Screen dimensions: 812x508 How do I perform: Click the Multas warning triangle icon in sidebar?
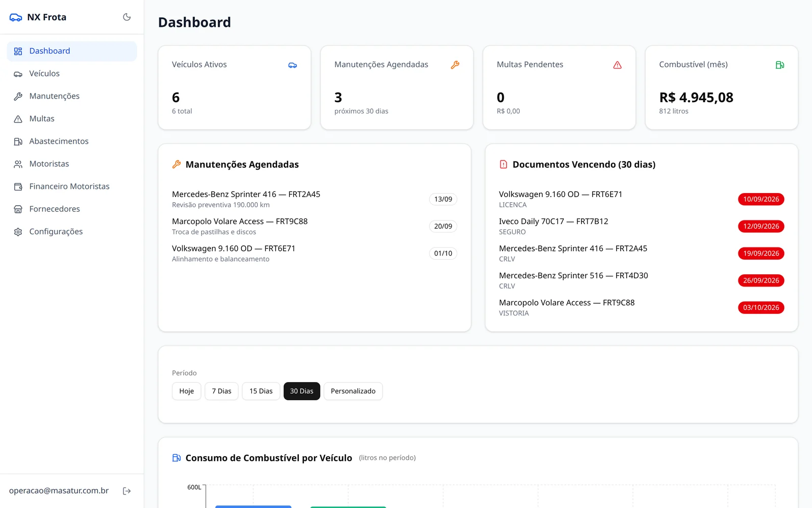coord(18,119)
